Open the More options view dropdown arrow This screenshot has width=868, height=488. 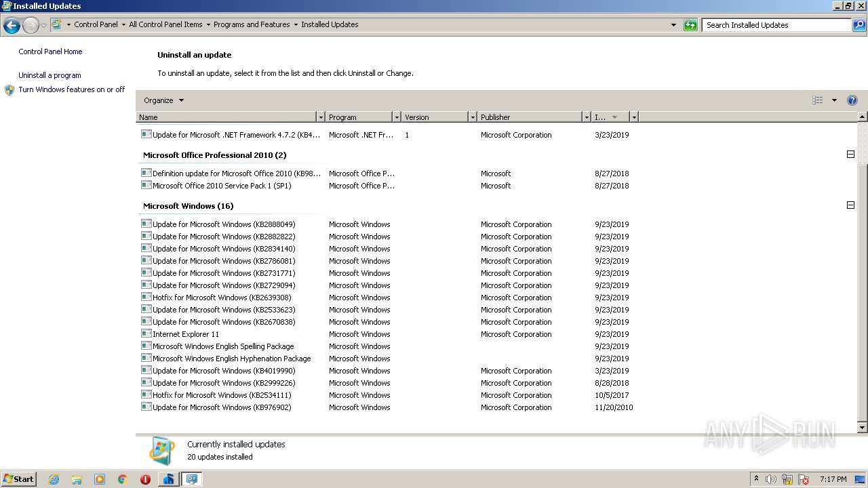pos(834,100)
